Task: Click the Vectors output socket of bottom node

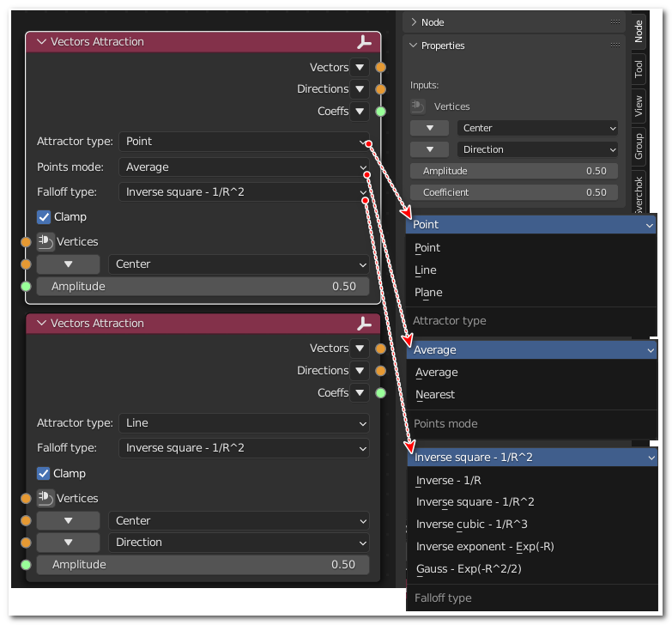Action: click(380, 349)
